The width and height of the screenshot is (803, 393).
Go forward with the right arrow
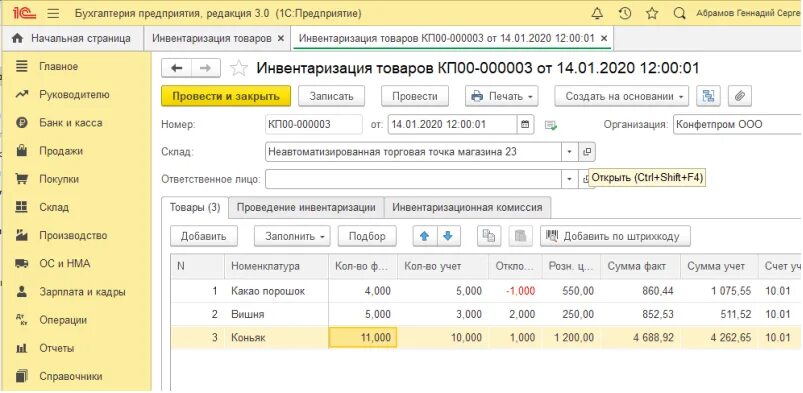click(205, 68)
